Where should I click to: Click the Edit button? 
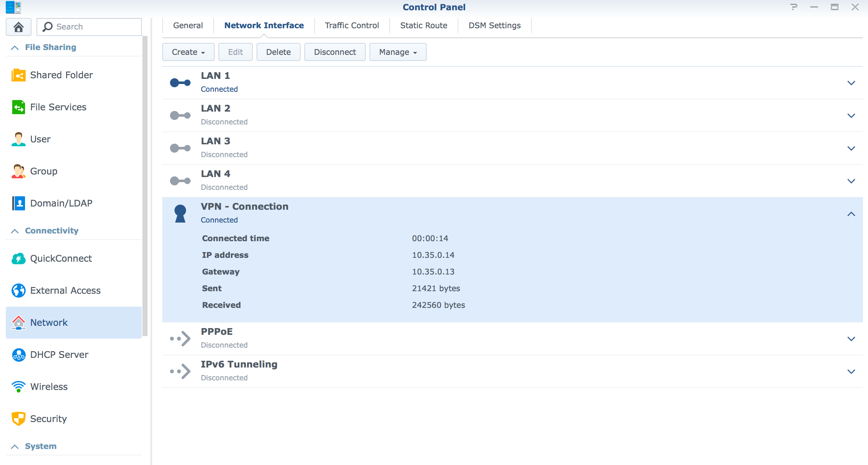coord(235,52)
